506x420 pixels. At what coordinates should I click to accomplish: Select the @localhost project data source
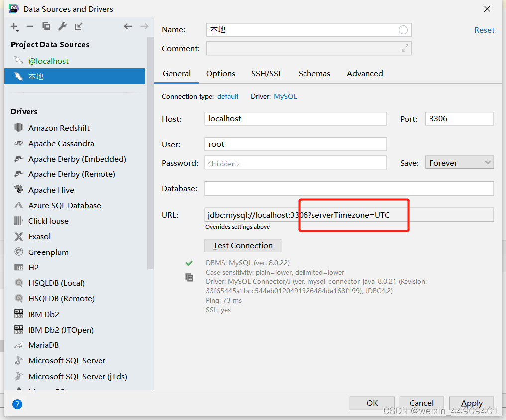pos(48,61)
